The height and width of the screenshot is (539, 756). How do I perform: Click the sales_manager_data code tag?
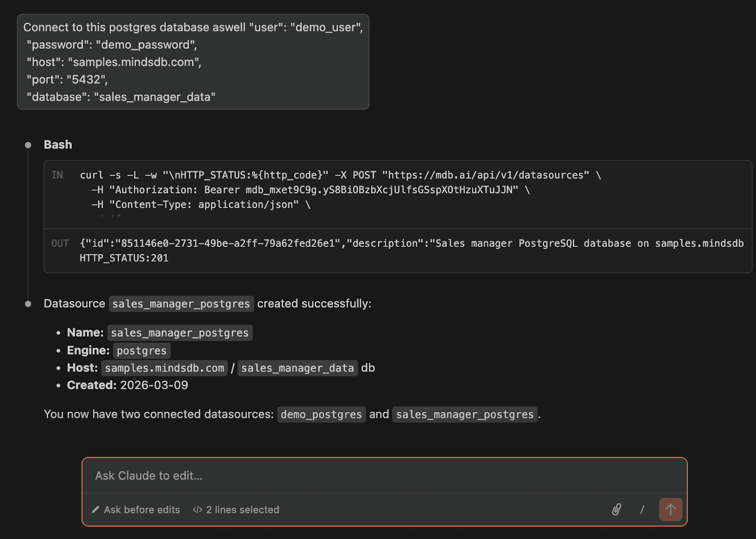pos(298,368)
